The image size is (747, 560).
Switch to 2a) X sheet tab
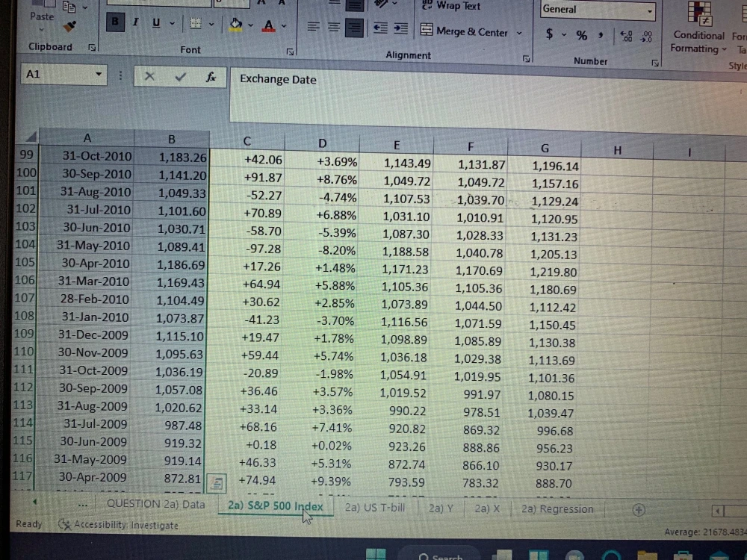pyautogui.click(x=487, y=508)
